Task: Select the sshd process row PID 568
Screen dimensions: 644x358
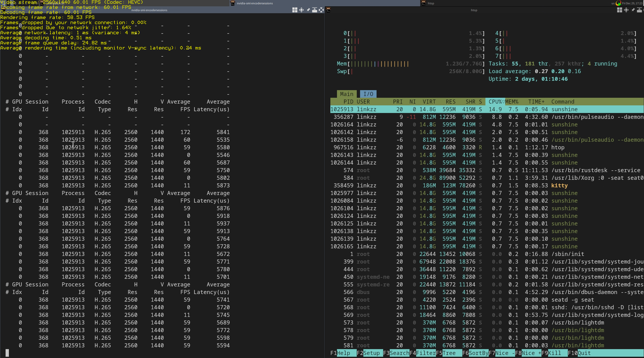Action: click(487, 307)
